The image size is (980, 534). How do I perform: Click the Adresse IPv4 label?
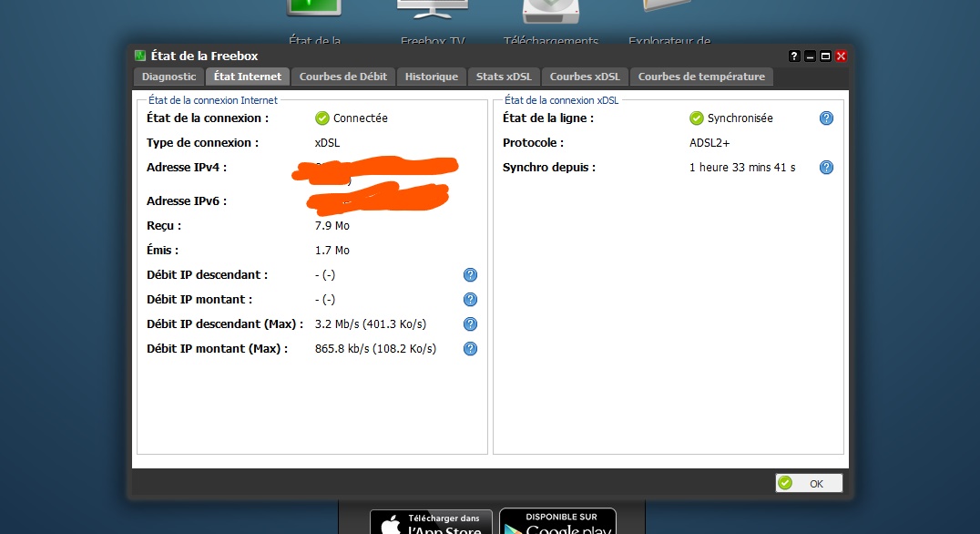186,168
